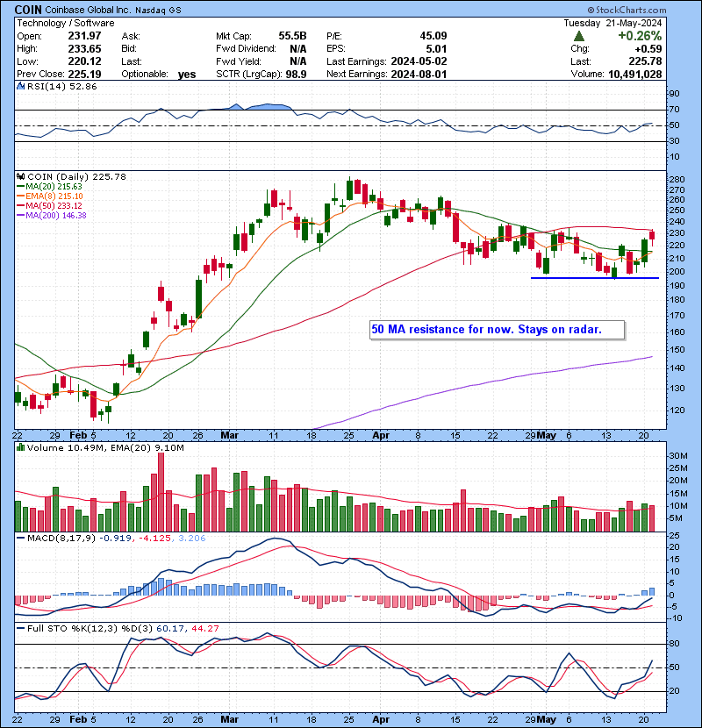This screenshot has width=702, height=728.
Task: Click the RSI indicator icon beside RSI(14)
Action: click(x=20, y=86)
